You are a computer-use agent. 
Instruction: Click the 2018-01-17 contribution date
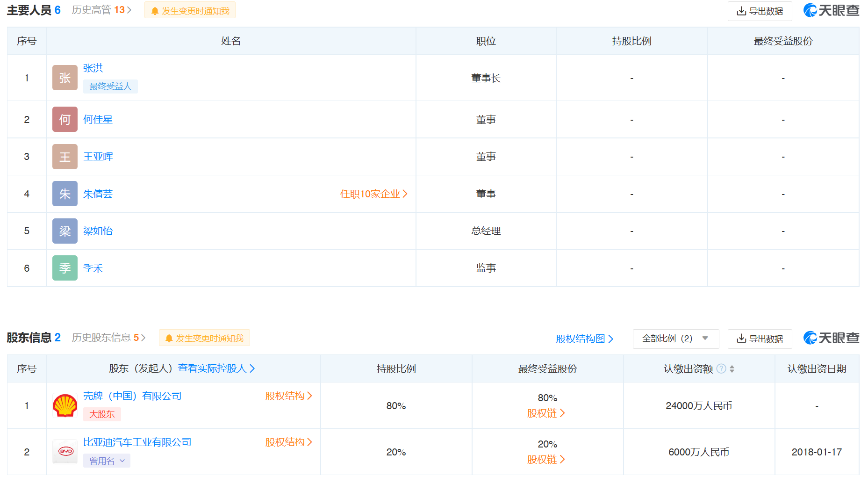(x=817, y=452)
